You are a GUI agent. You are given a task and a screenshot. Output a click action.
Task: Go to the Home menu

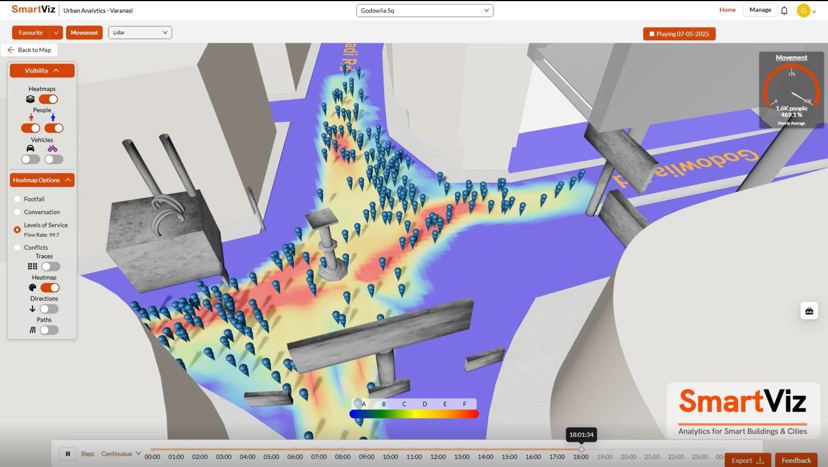pos(727,10)
